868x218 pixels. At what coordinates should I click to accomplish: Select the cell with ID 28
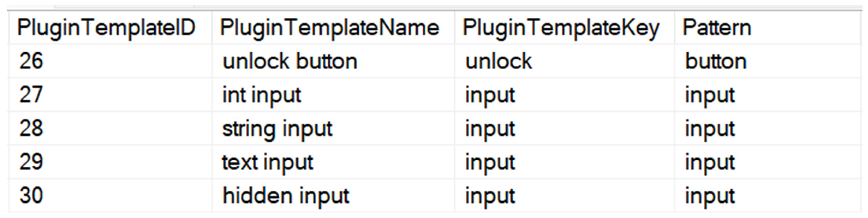pyautogui.click(x=31, y=129)
